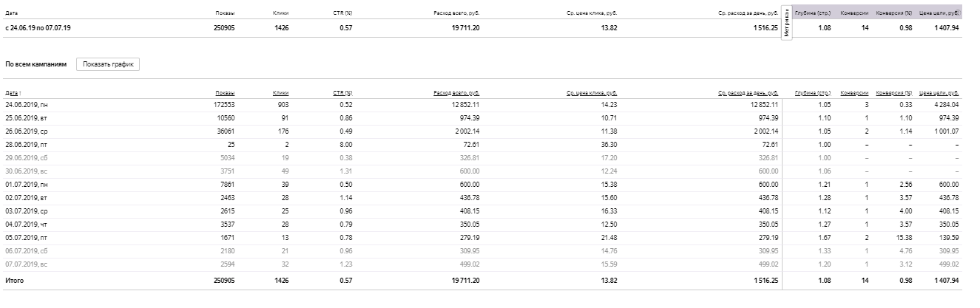This screenshot has width=980, height=308.
Task: Sort table by CTR (%) column header
Action: (x=342, y=93)
